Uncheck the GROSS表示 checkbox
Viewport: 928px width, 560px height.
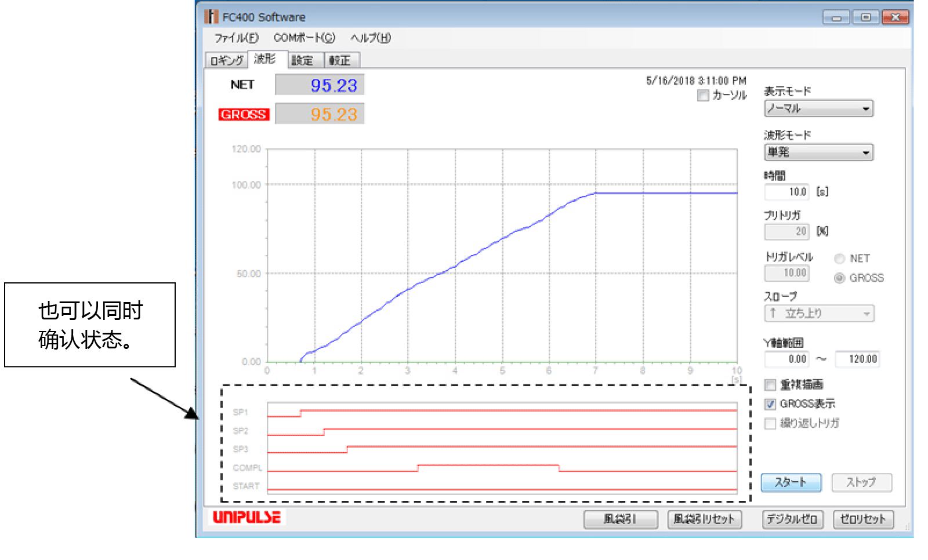click(770, 404)
